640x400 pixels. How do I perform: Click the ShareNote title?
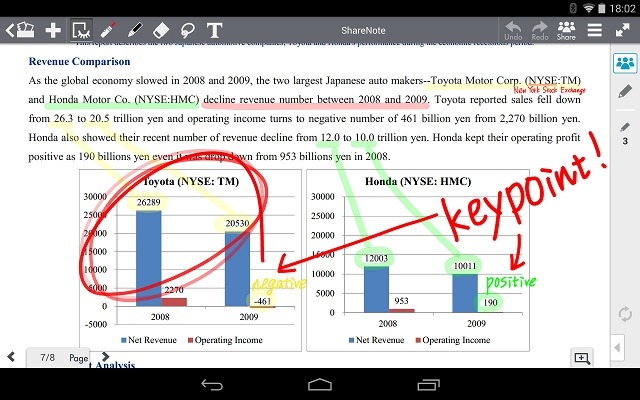pos(363,31)
